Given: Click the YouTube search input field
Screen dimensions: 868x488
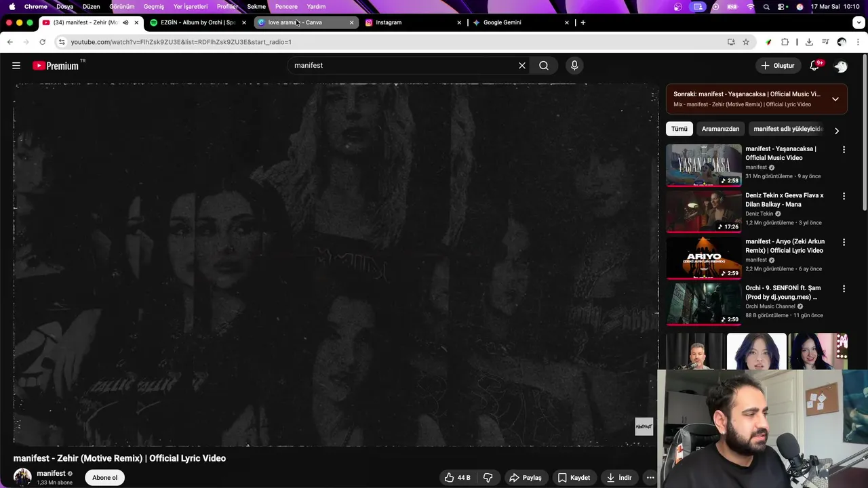Looking at the screenshot, I should click(x=403, y=66).
